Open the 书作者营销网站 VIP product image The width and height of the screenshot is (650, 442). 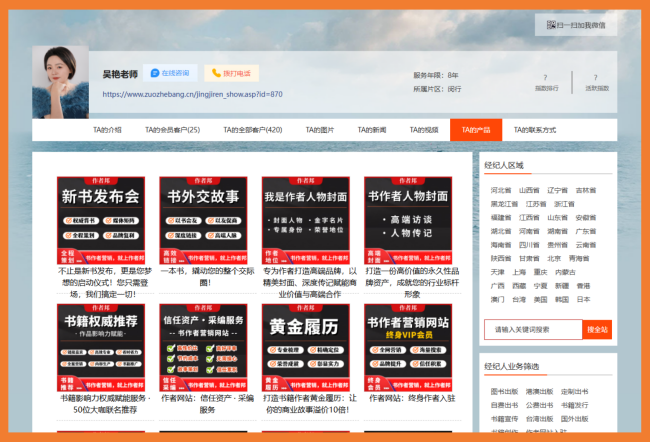(407, 346)
